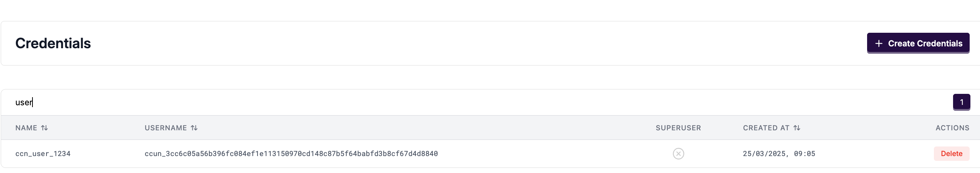
Task: Click the USERNAME column header text
Action: pyautogui.click(x=166, y=128)
